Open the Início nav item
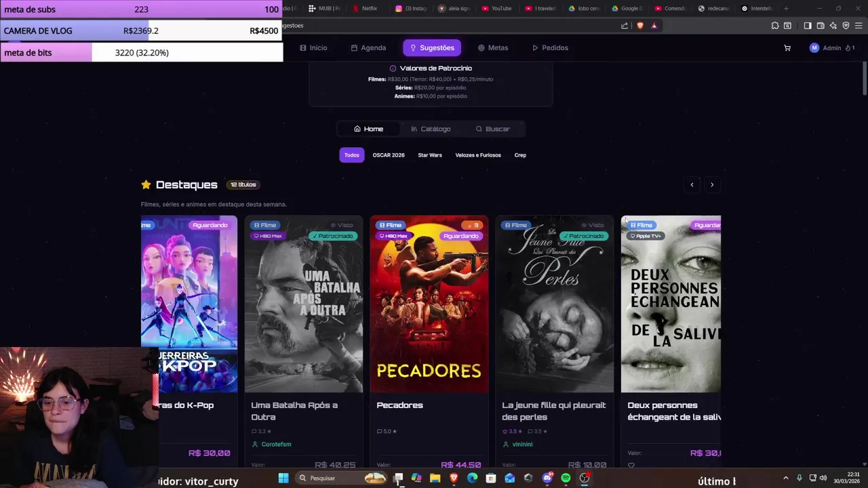868x488 pixels. point(313,48)
